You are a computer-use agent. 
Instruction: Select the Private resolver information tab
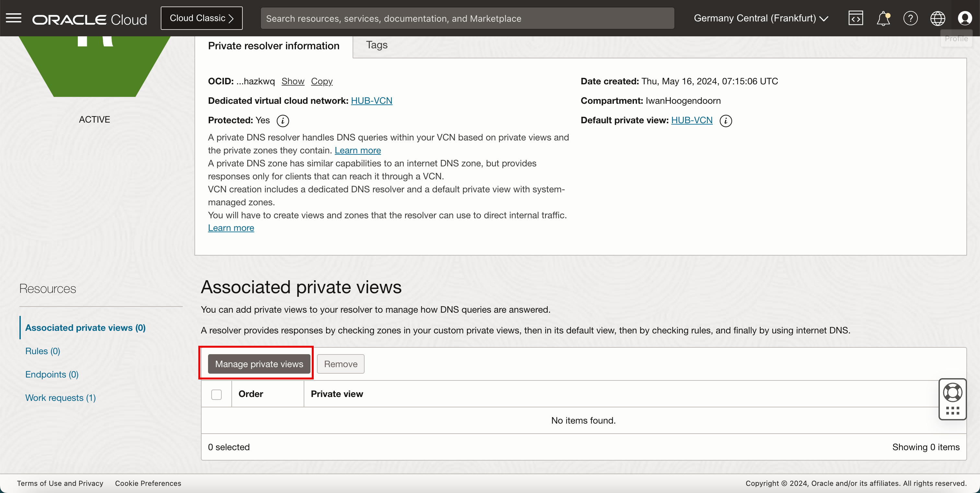pyautogui.click(x=274, y=46)
